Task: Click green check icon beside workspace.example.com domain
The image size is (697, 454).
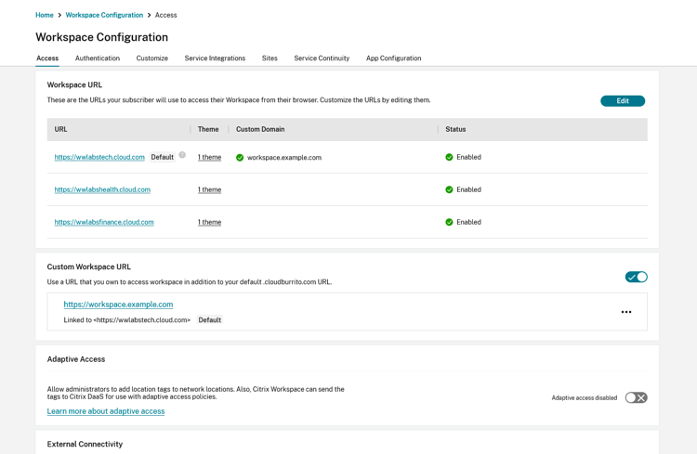Action: (x=240, y=157)
